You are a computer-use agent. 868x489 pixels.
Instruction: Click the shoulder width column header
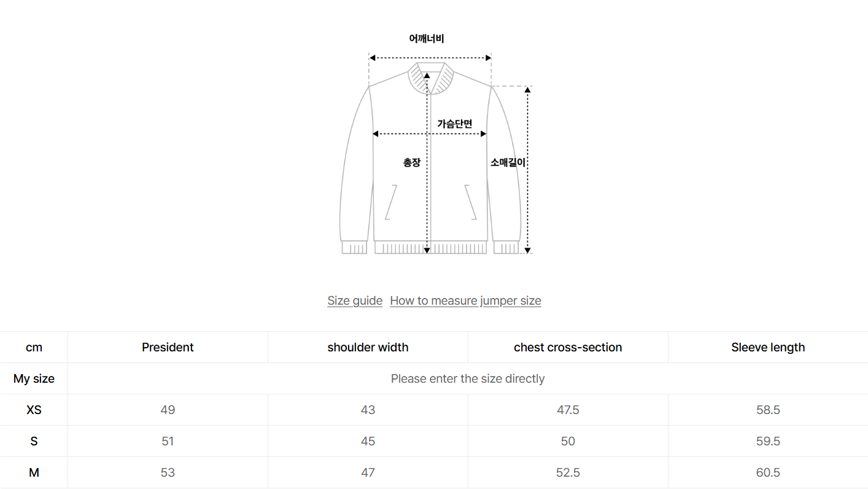point(367,347)
